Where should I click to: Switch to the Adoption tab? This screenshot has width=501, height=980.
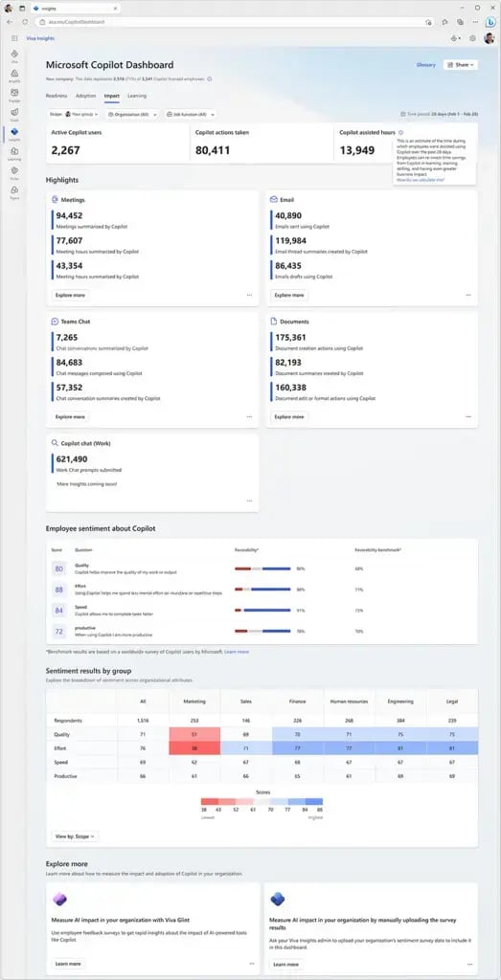[85, 97]
